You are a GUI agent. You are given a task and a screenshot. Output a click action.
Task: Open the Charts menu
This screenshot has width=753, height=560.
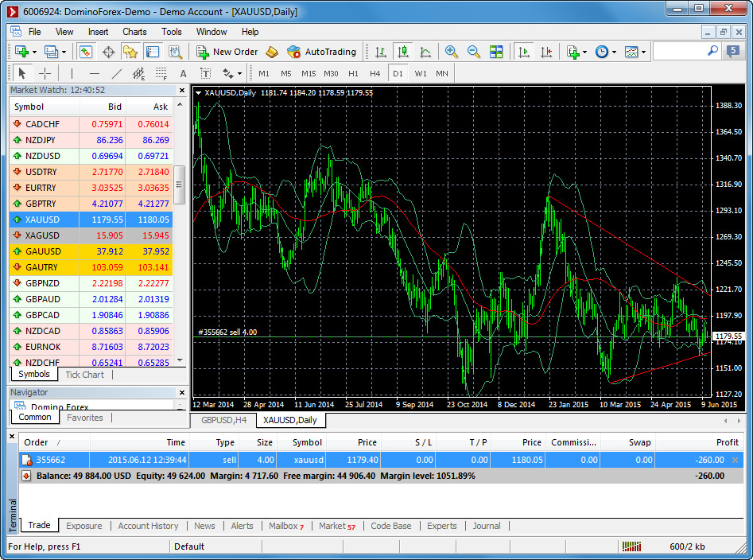pyautogui.click(x=134, y=32)
